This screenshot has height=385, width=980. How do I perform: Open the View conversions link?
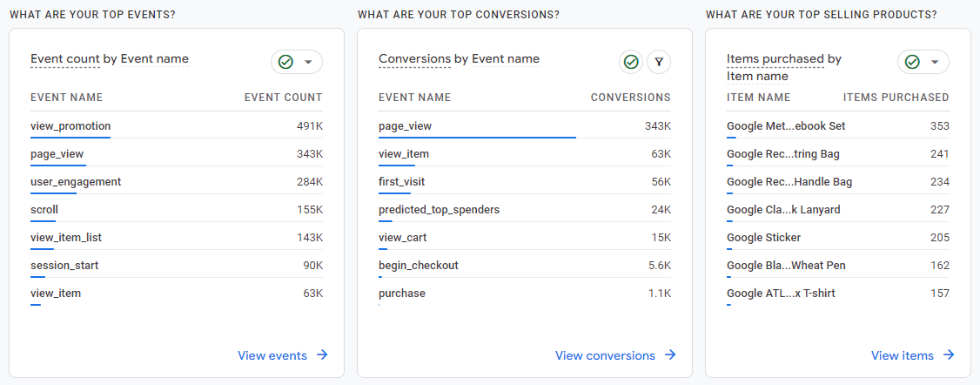605,355
